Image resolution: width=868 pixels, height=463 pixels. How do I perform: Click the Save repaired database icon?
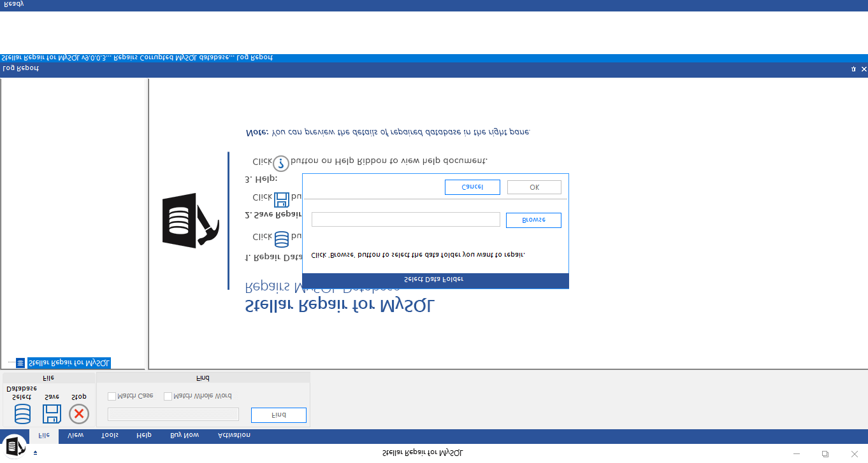click(51, 414)
